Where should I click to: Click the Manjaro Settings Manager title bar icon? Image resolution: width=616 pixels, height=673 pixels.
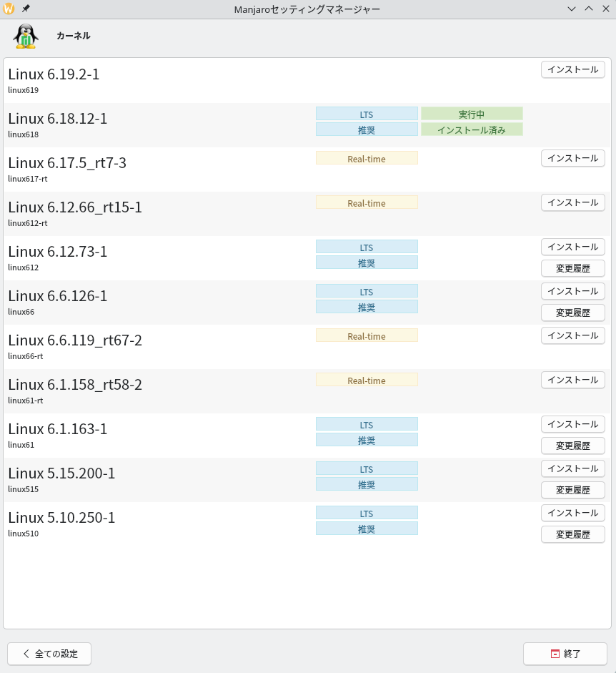(9, 9)
